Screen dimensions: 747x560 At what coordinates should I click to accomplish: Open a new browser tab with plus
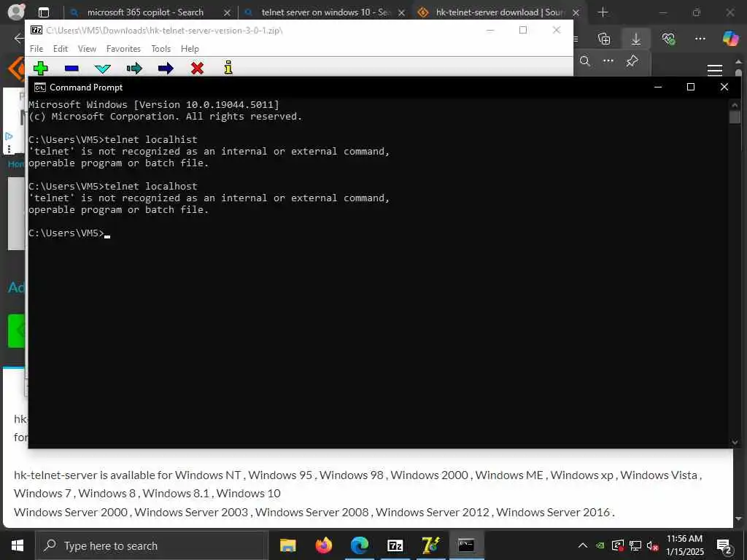click(x=603, y=12)
